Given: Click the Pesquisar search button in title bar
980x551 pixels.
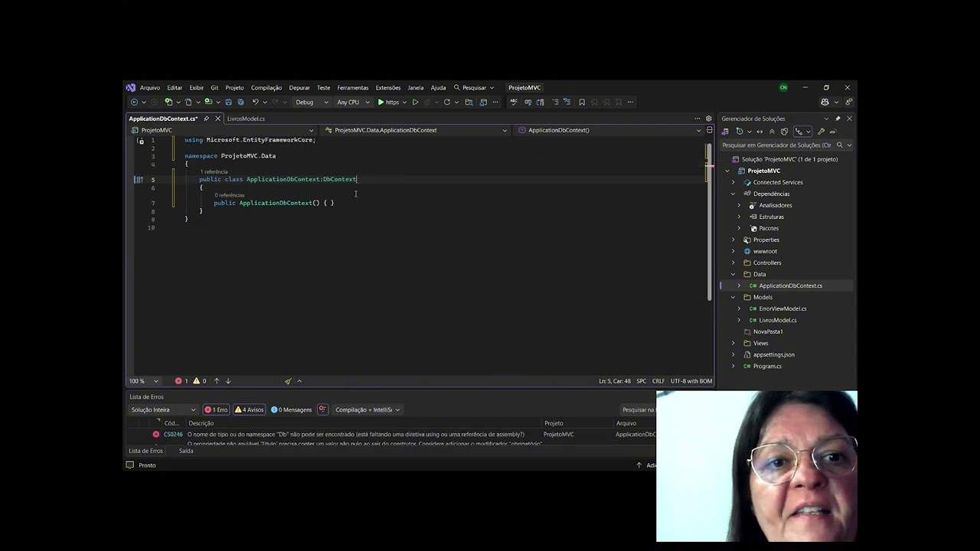Looking at the screenshot, I should point(474,87).
